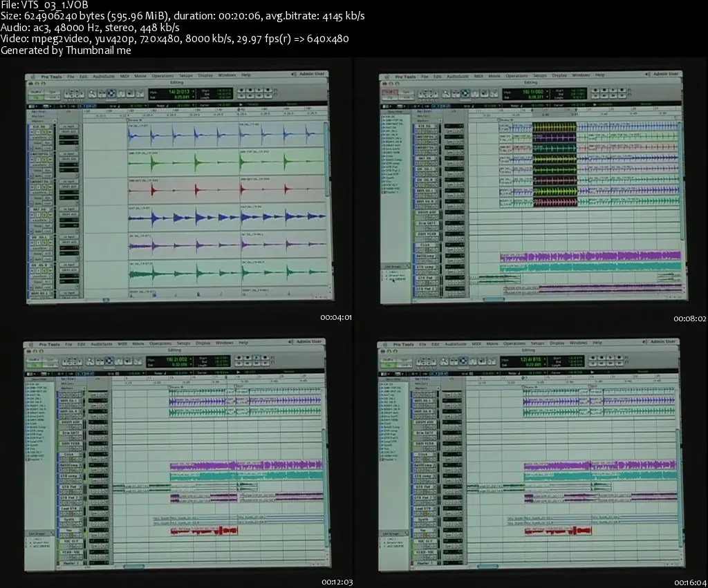Select KIK.06 in Show/Hide list, 00:08:02 frame
This screenshot has width=708, height=588.
(391, 117)
